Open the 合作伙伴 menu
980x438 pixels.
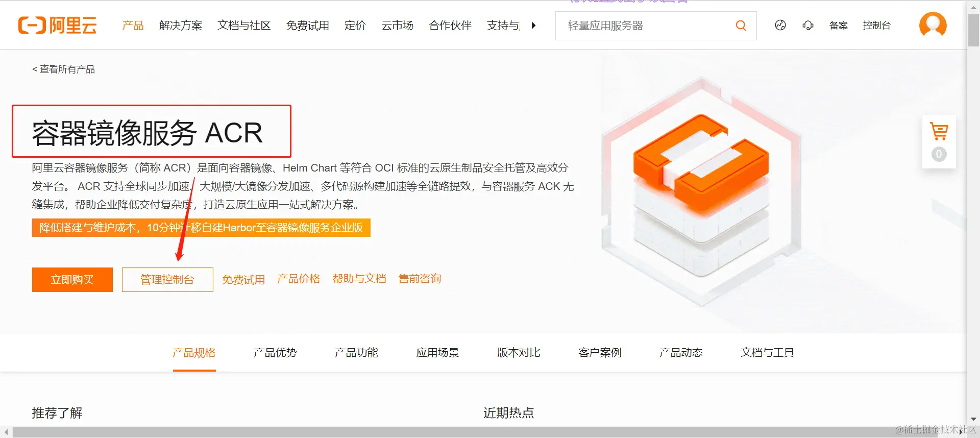point(450,26)
